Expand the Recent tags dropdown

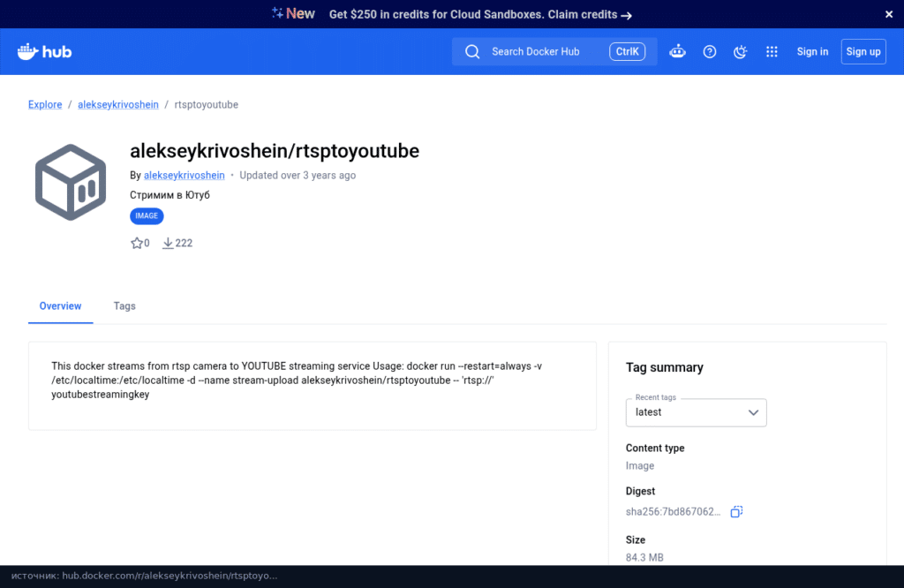696,413
